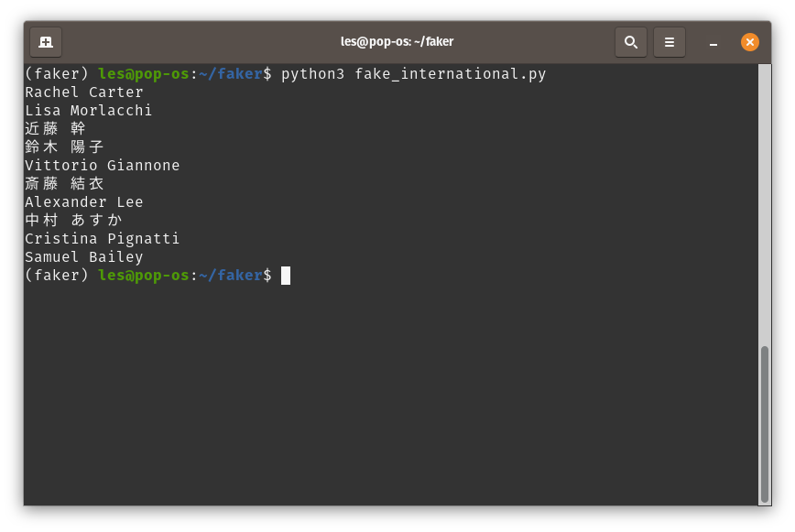Minimize the terminal window
The height and width of the screenshot is (532, 795).
[712, 41]
